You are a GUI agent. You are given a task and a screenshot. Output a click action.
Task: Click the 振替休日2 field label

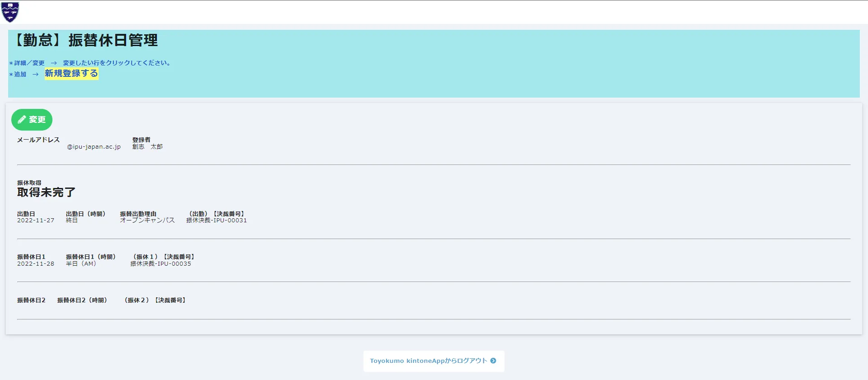tap(31, 300)
